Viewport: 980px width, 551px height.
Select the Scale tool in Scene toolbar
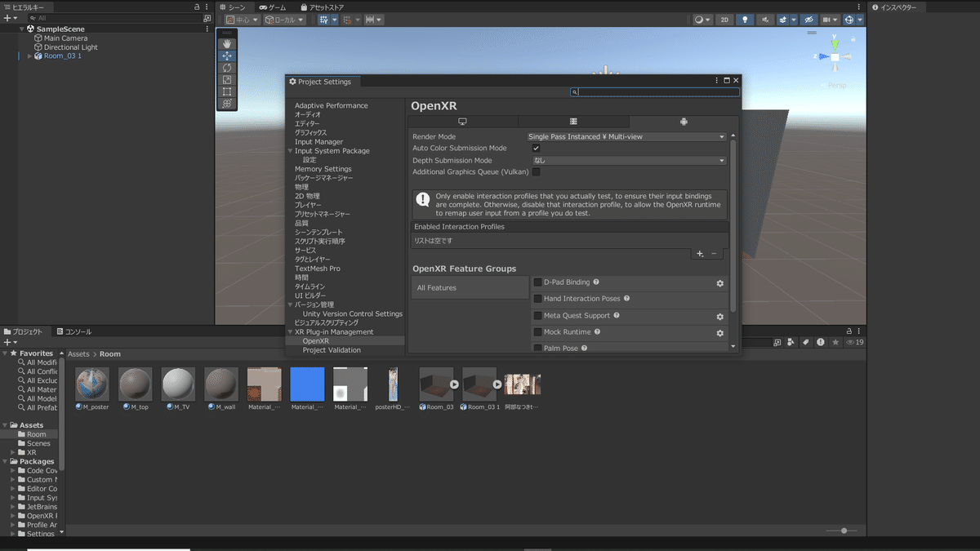tap(227, 79)
